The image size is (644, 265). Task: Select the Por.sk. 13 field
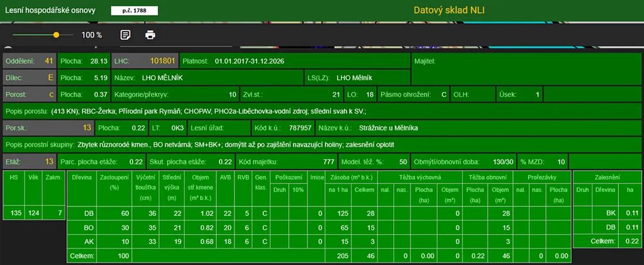[48, 128]
